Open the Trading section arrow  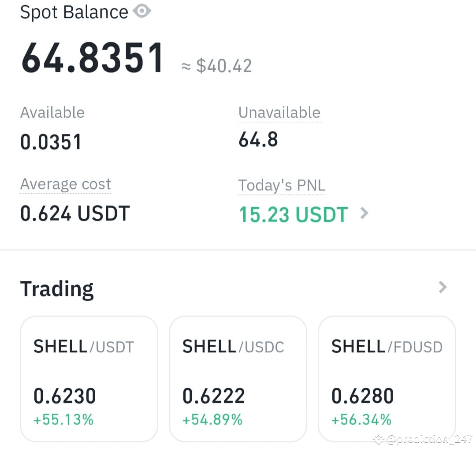pyautogui.click(x=443, y=288)
